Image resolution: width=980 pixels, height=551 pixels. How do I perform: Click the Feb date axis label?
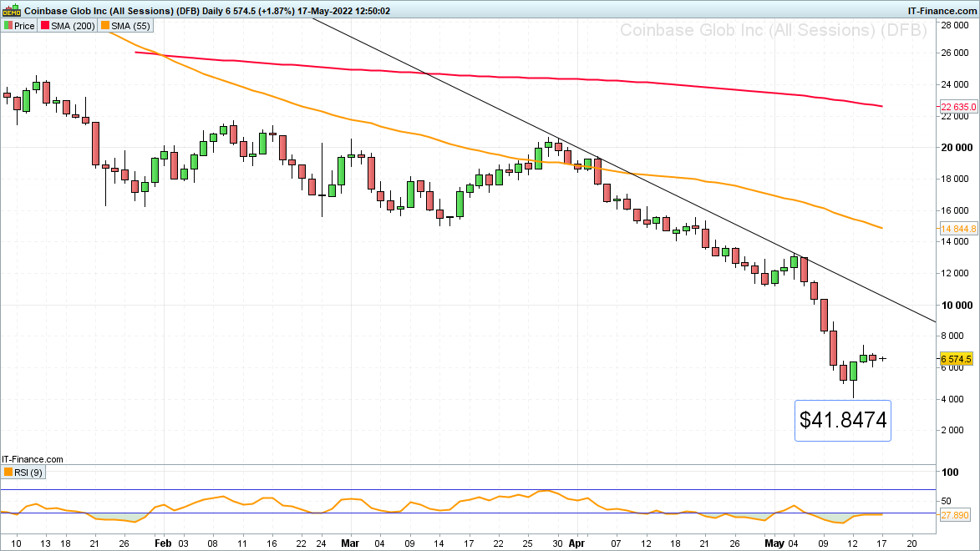[163, 543]
